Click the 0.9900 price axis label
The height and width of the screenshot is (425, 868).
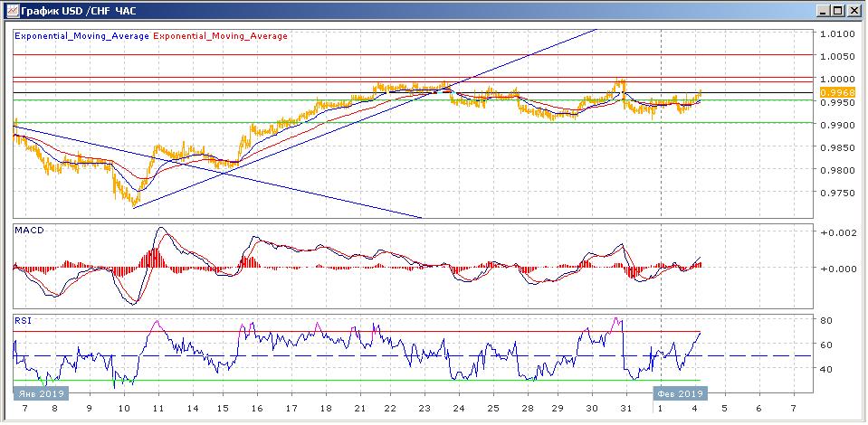tap(839, 125)
